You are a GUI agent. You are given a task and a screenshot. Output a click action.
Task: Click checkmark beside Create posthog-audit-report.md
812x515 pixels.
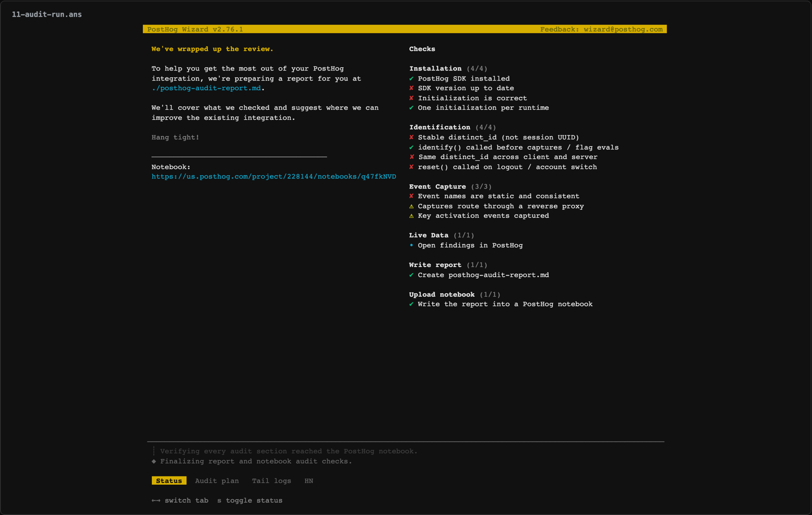tap(412, 275)
